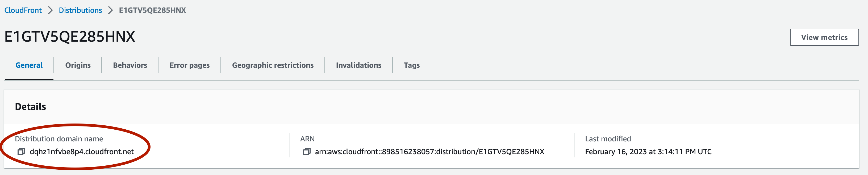This screenshot has width=868, height=175.
Task: Click the dqhz1nfvbe8p4.cloudfront.net domain text
Action: coord(82,152)
